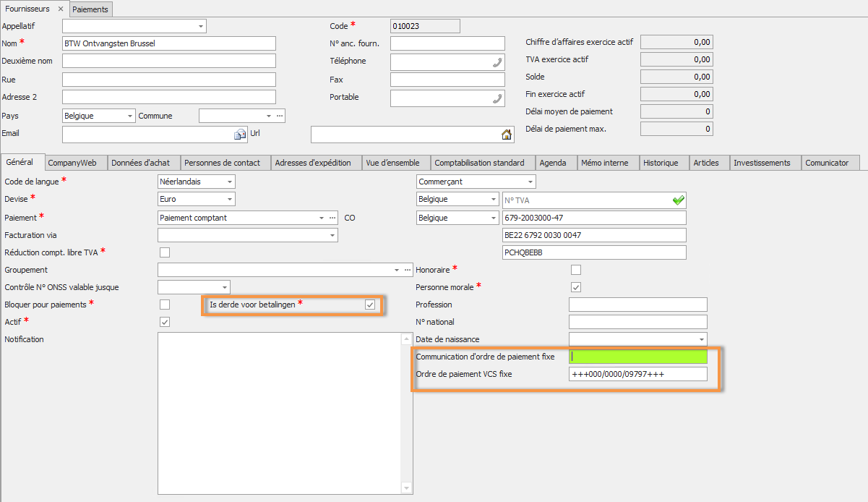
Task: Open the Devise dropdown showing Euro
Action: [x=229, y=199]
